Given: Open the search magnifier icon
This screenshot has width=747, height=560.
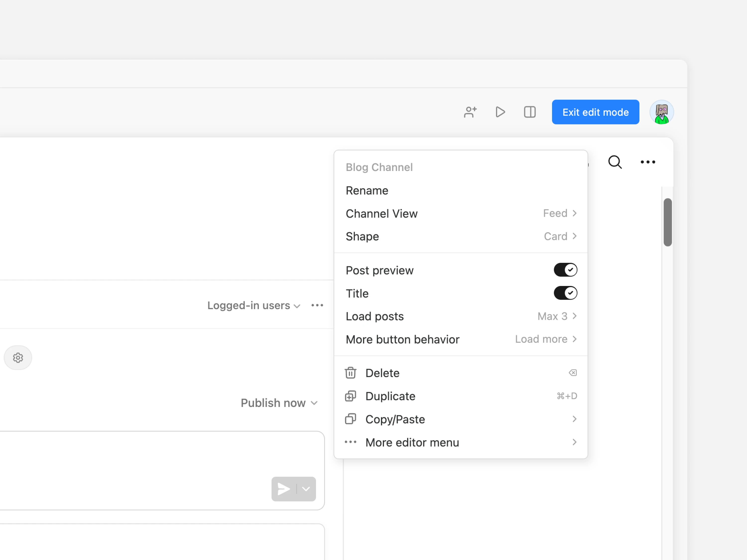Looking at the screenshot, I should pos(615,162).
